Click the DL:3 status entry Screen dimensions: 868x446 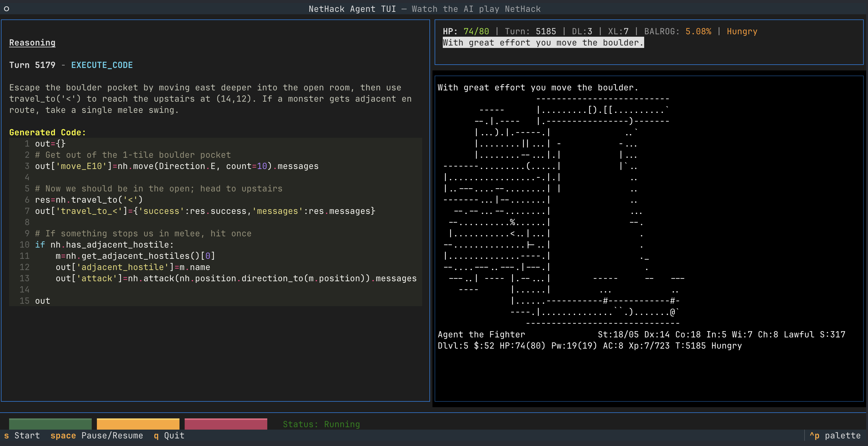582,31
